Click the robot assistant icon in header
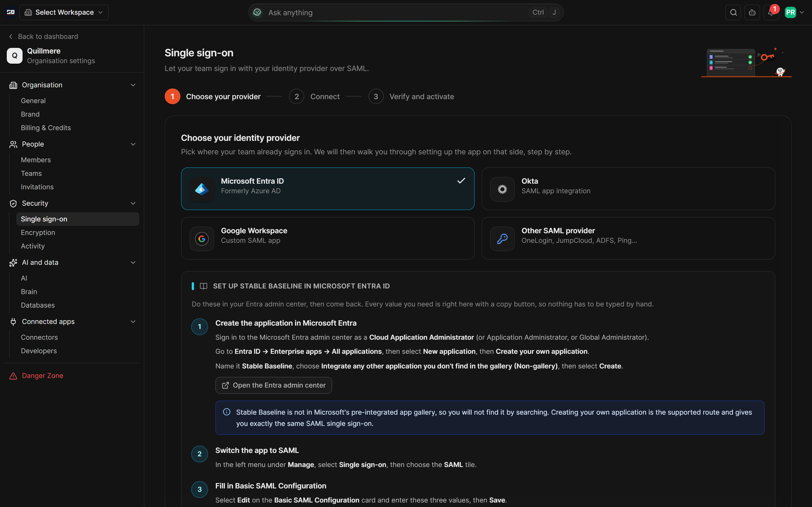This screenshot has width=812, height=507. (x=752, y=12)
